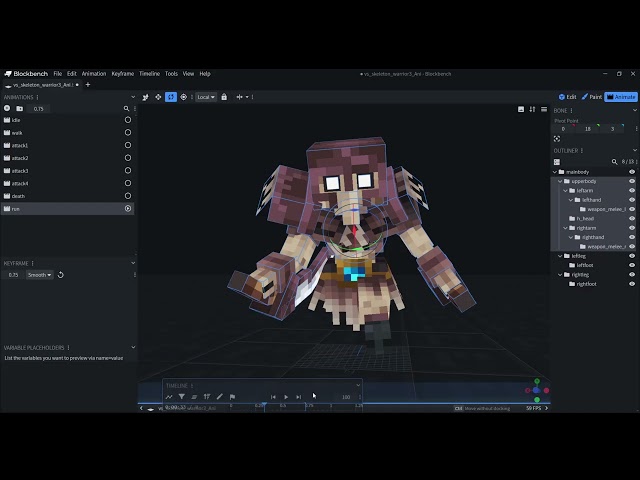Click the viewport screenshot image icon
Screen dimensions: 640x480
click(521, 109)
